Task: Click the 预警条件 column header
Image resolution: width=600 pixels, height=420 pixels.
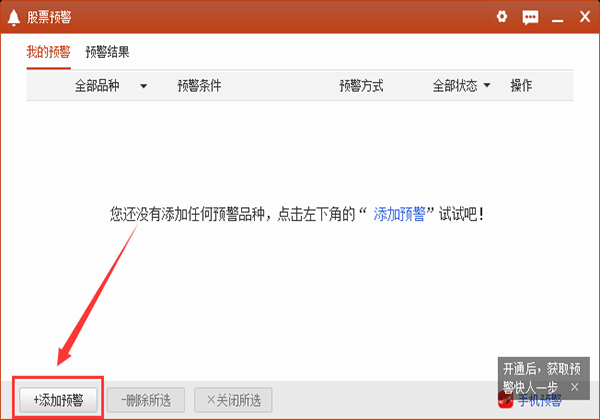Action: 199,85
